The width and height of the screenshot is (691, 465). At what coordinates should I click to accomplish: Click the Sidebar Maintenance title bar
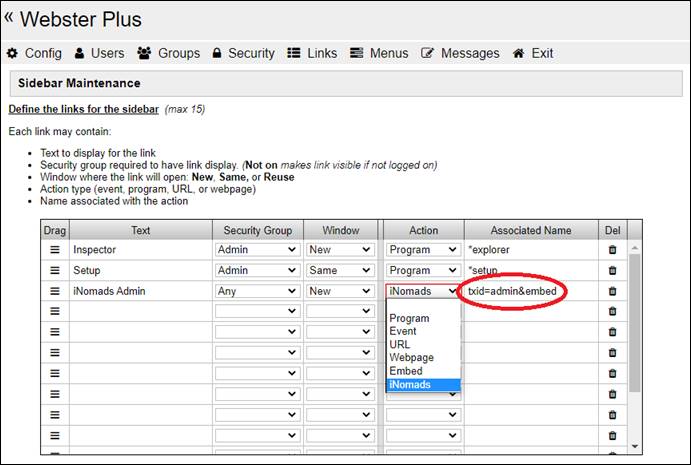pyautogui.click(x=346, y=83)
